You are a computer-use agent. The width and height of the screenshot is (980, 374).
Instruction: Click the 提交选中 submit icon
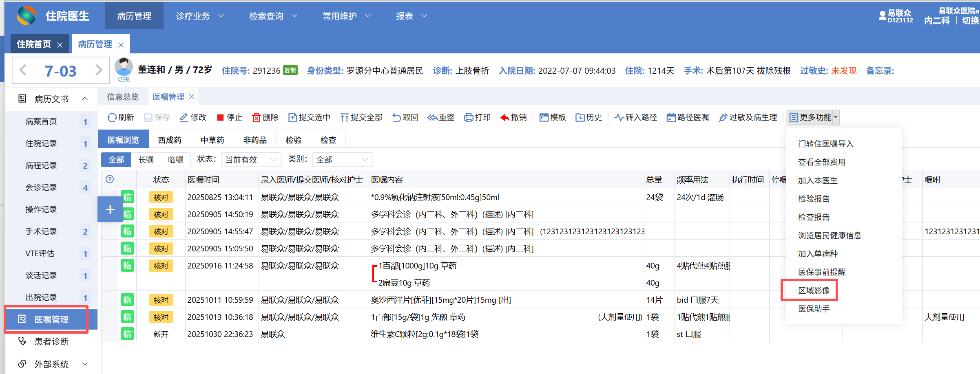pyautogui.click(x=292, y=118)
